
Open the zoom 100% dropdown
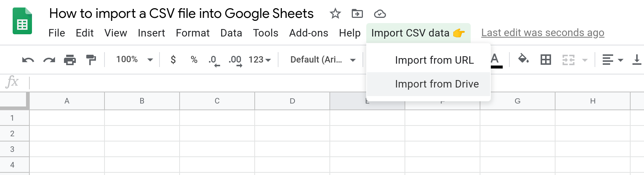pyautogui.click(x=134, y=60)
